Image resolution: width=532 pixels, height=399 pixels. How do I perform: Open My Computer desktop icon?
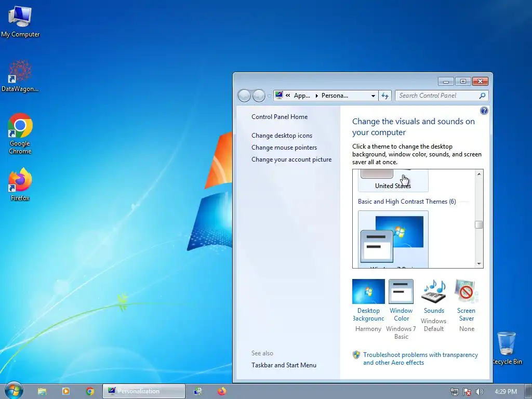pos(20,21)
